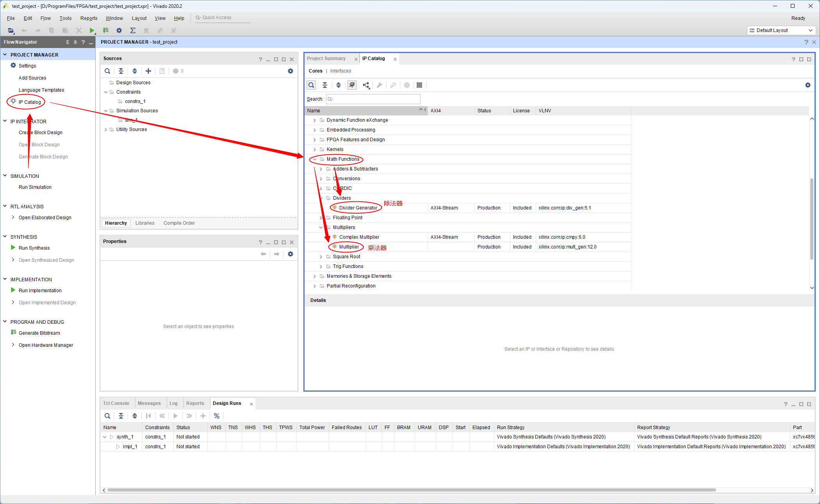Click Collapse All in Design Runs toolbar
820x504 pixels.
[121, 416]
